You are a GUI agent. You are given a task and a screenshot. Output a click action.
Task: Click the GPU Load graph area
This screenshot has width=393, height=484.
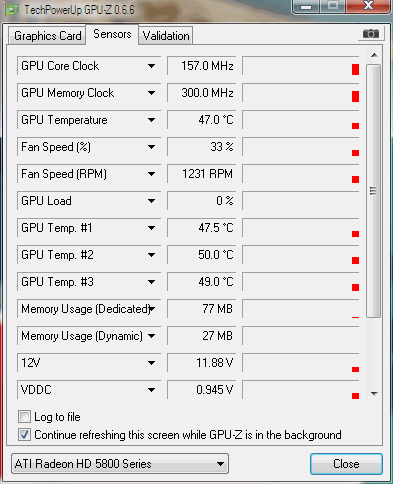pos(301,201)
